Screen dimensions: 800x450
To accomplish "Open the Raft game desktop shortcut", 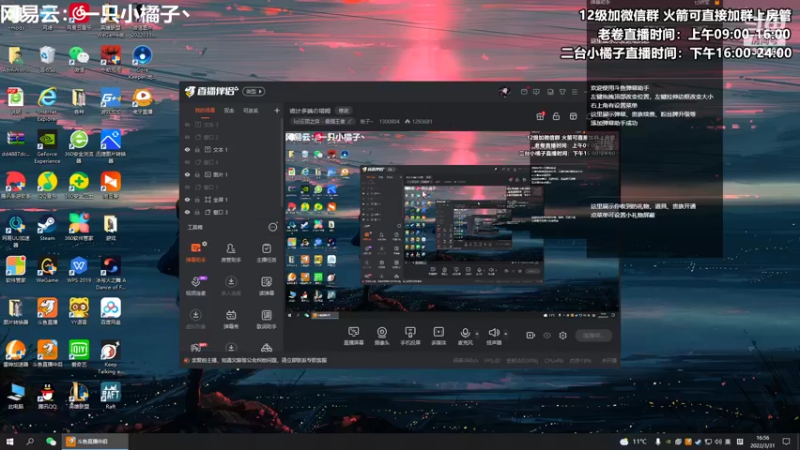I will (x=110, y=395).
